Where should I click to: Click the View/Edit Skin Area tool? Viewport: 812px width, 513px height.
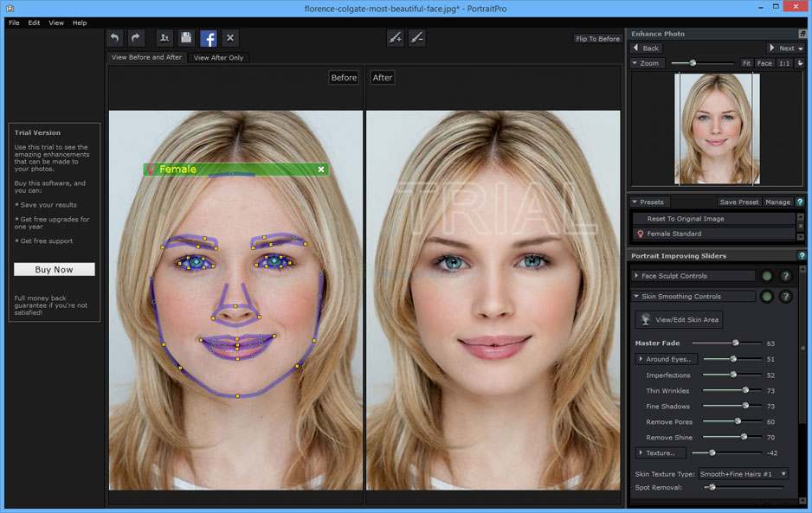[680, 319]
